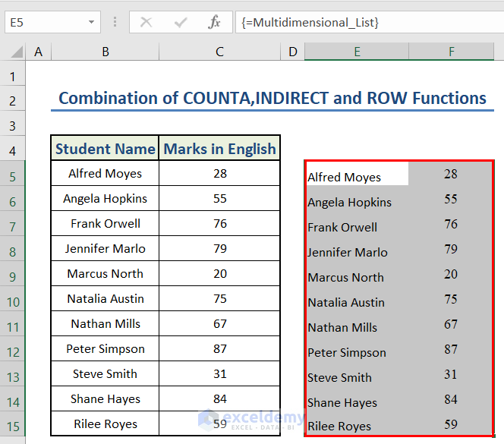The image size is (504, 444).
Task: Open Insert Function fx dialog
Action: [215, 22]
